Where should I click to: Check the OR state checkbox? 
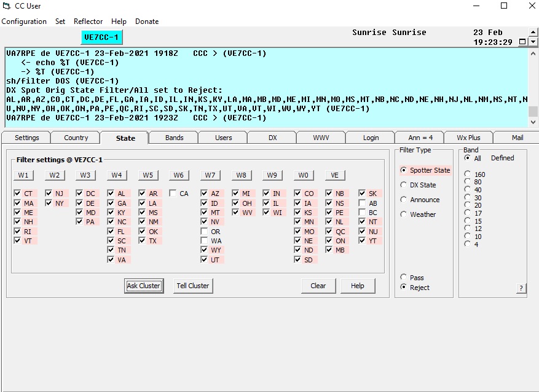click(x=204, y=231)
